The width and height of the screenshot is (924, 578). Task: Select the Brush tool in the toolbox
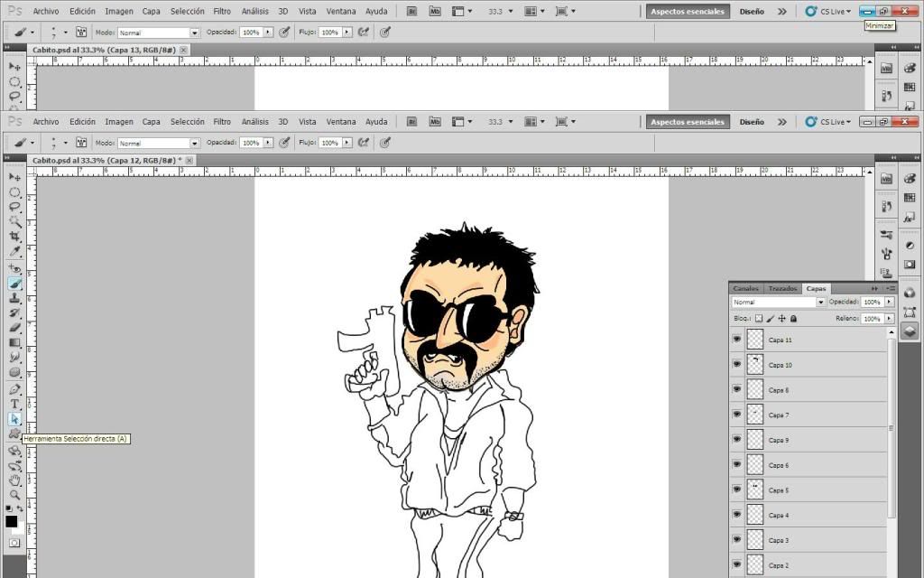14,284
